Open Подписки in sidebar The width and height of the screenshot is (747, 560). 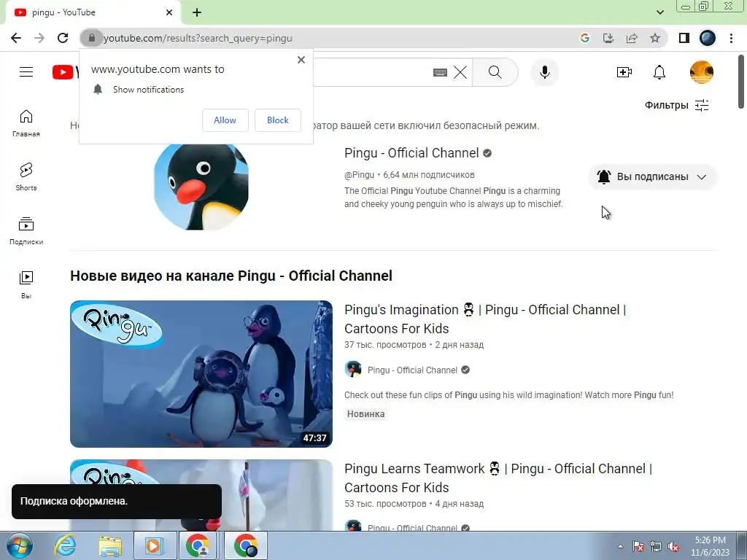click(x=26, y=231)
